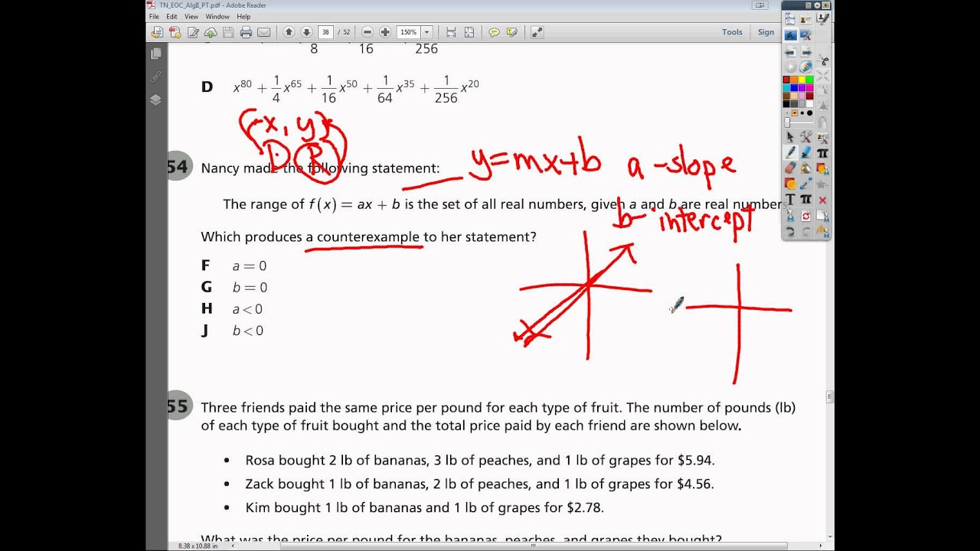Pick the red color swatch
This screenshot has width=980, height=551.
(786, 80)
